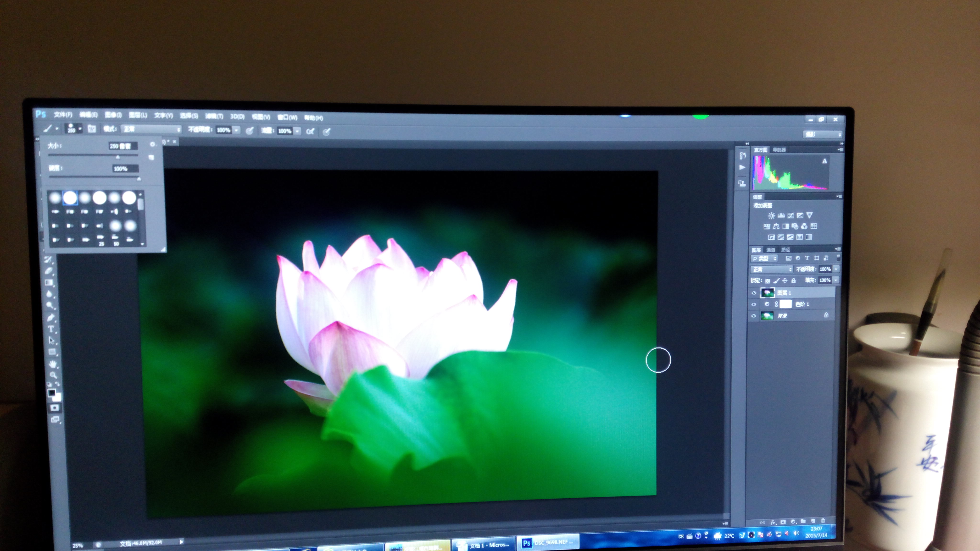Hide the 背景 layer eye icon

click(754, 316)
